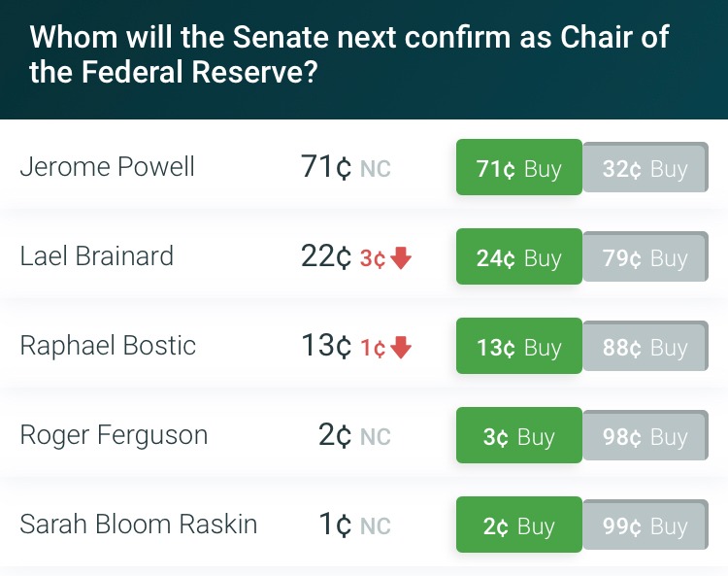Click the Federal Reserve Chair market title
728x576 pixels.
pyautogui.click(x=349, y=55)
